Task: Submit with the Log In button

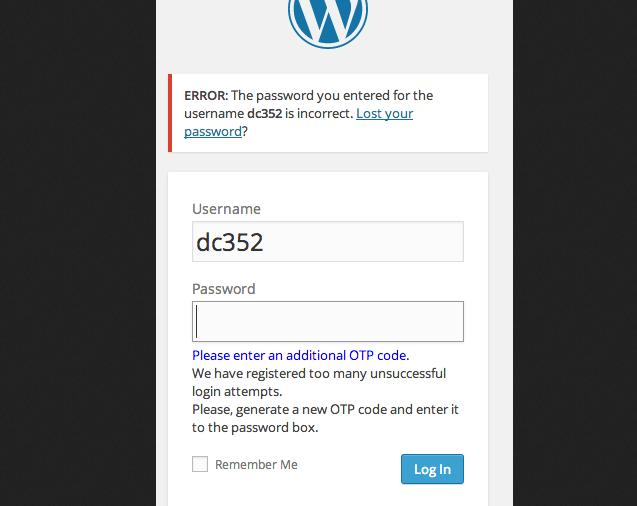Action: click(432, 469)
